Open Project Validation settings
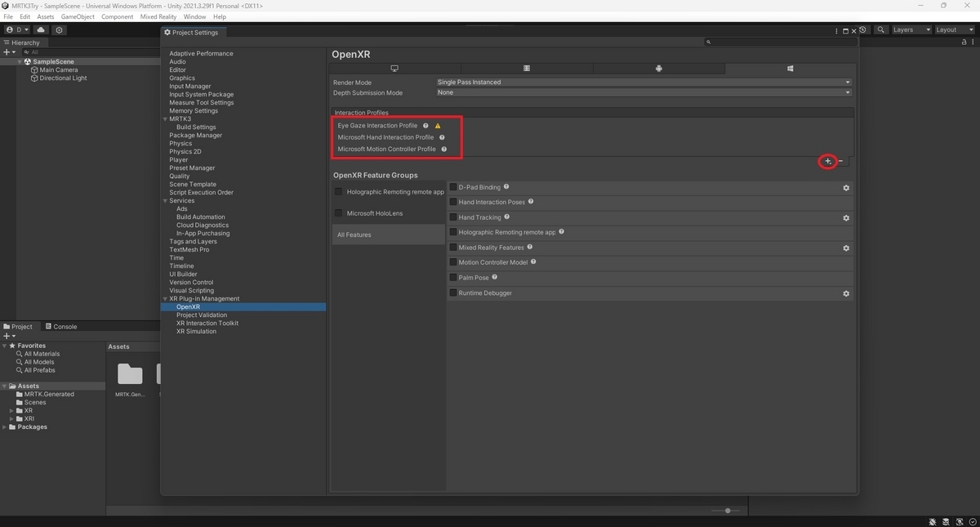Viewport: 980px width, 527px height. pos(202,315)
